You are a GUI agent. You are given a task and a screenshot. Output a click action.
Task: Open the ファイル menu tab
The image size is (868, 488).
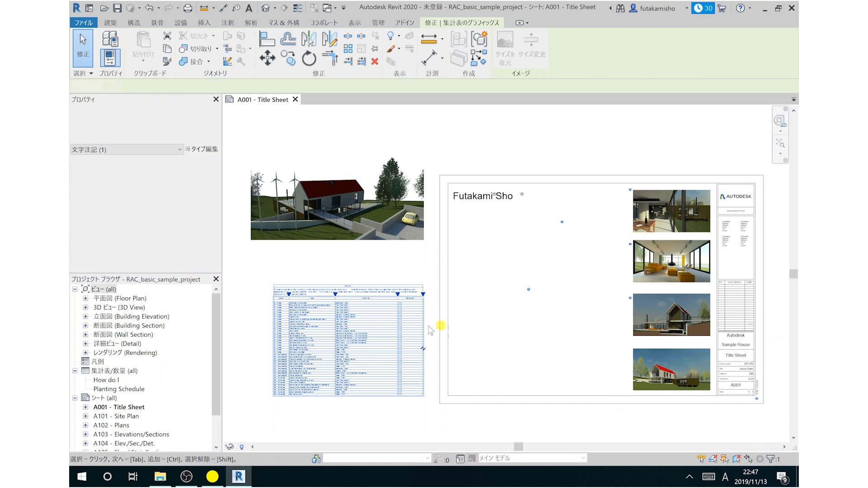pos(83,23)
